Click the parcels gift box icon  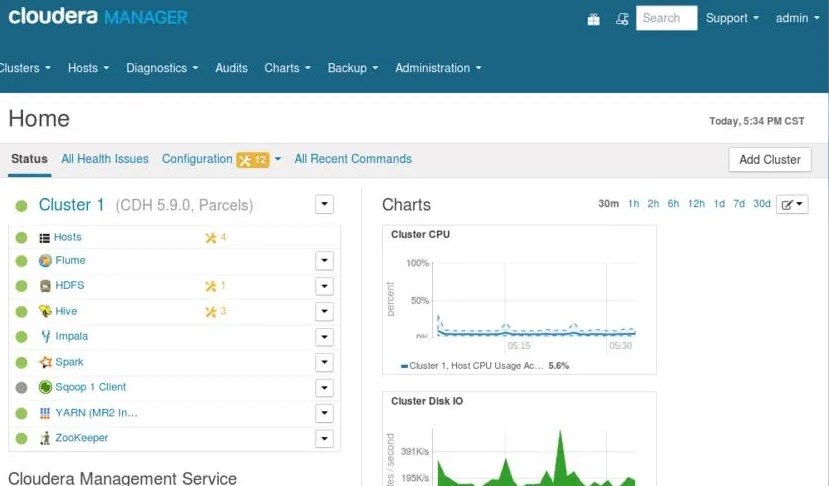tap(593, 19)
